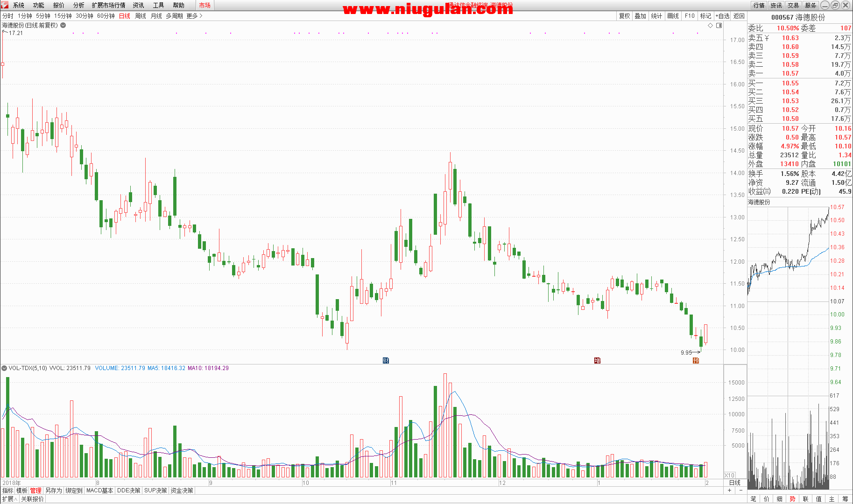
Task: Click stock title 000567 海德股份
Action: click(x=798, y=17)
